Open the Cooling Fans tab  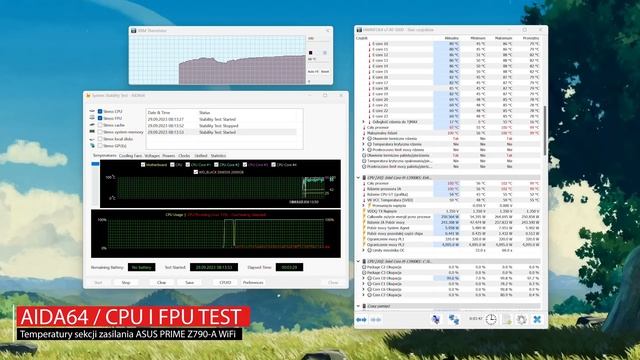coord(130,156)
